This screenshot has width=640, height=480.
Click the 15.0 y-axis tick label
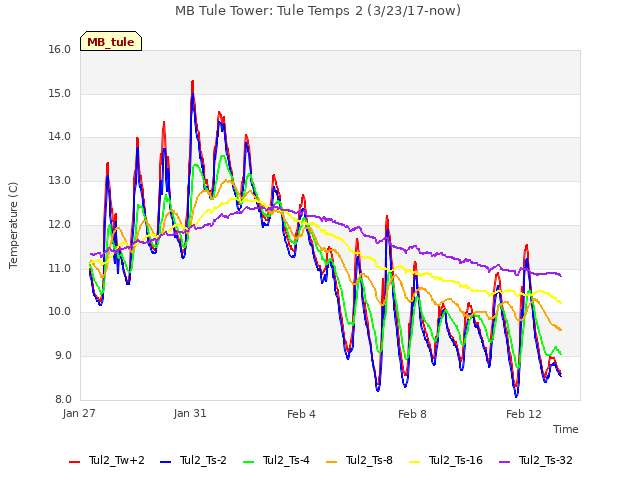(60, 93)
